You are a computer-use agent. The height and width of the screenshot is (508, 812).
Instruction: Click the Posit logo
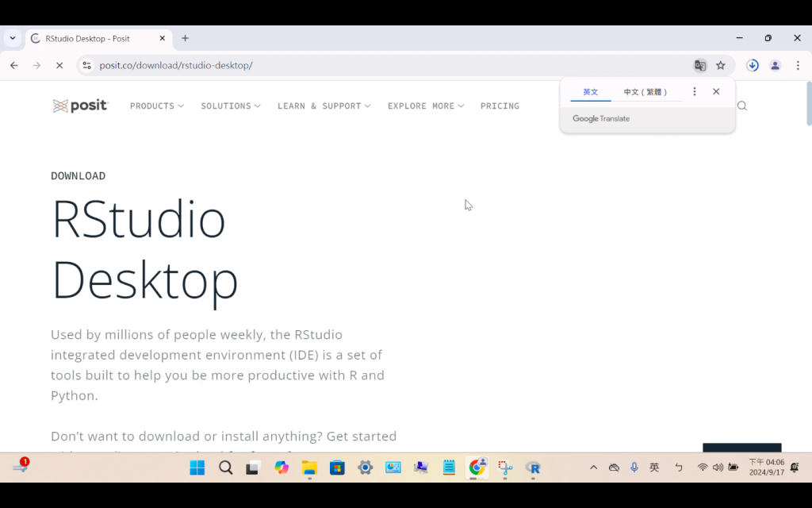pyautogui.click(x=80, y=106)
